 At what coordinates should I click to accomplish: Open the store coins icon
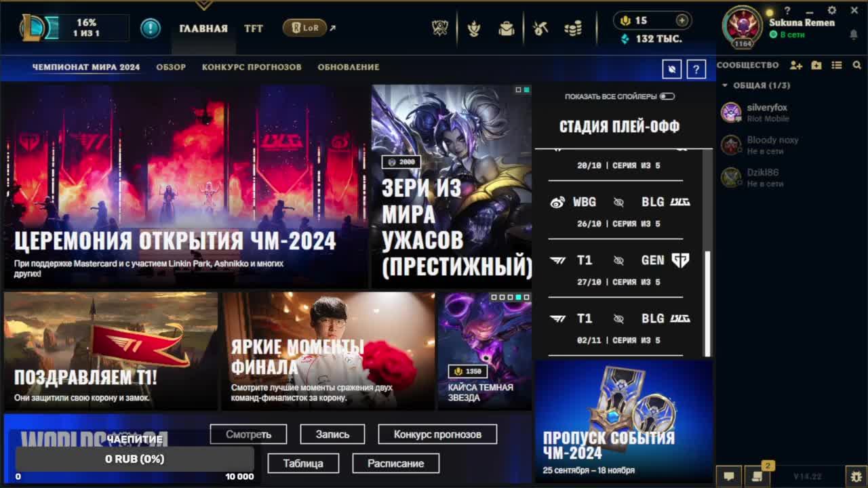point(573,28)
